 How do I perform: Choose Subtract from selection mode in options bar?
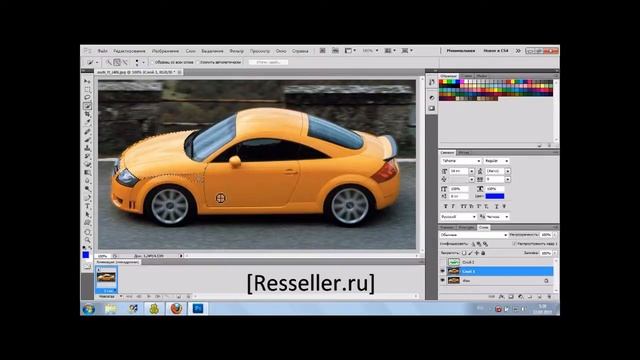125,62
